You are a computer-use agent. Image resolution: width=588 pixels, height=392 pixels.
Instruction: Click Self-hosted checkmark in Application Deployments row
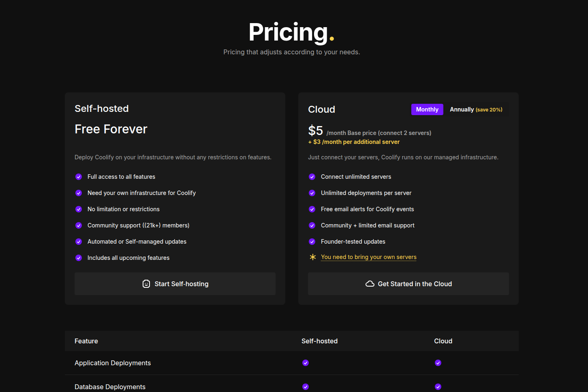306,363
